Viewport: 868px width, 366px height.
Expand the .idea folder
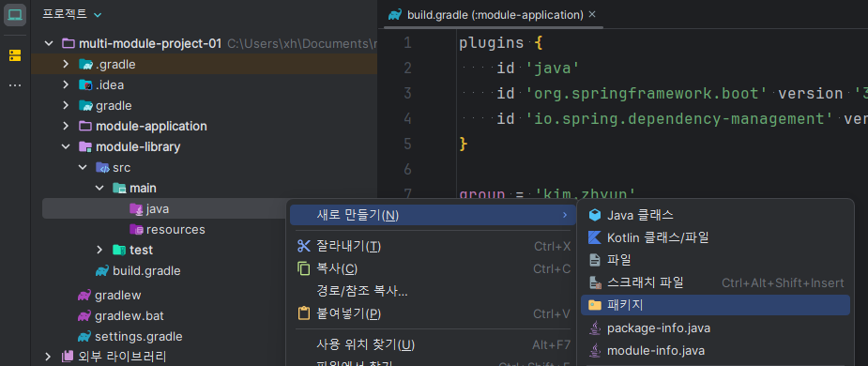click(x=66, y=84)
